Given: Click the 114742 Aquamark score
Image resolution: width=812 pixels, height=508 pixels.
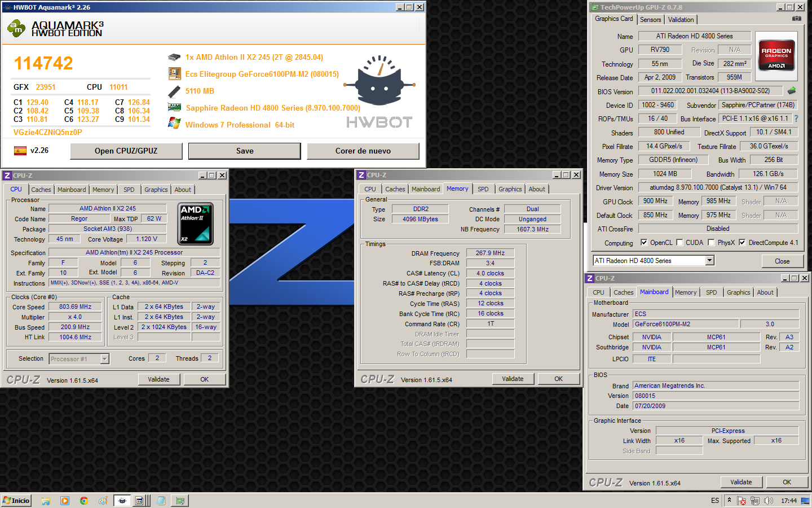Looking at the screenshot, I should [43, 63].
